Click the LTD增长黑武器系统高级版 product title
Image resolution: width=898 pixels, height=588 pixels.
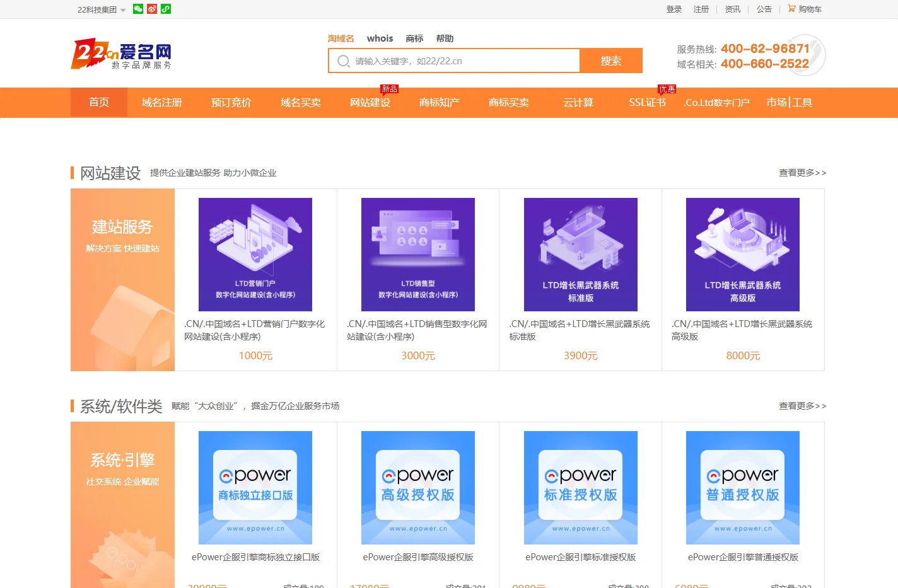pos(742,330)
